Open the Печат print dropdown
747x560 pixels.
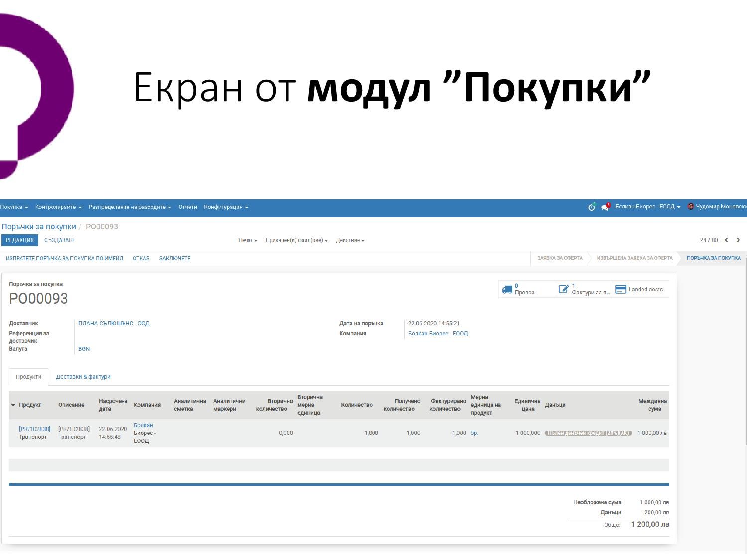(248, 240)
